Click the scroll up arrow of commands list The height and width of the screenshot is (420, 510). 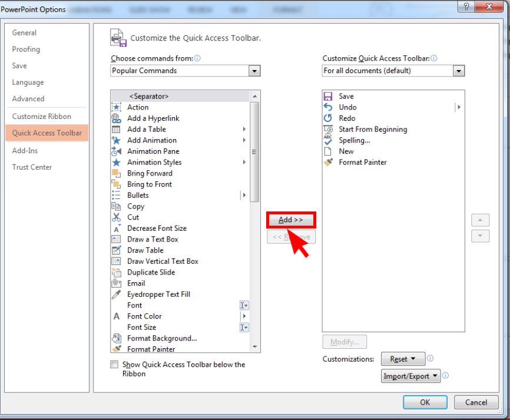click(x=254, y=96)
